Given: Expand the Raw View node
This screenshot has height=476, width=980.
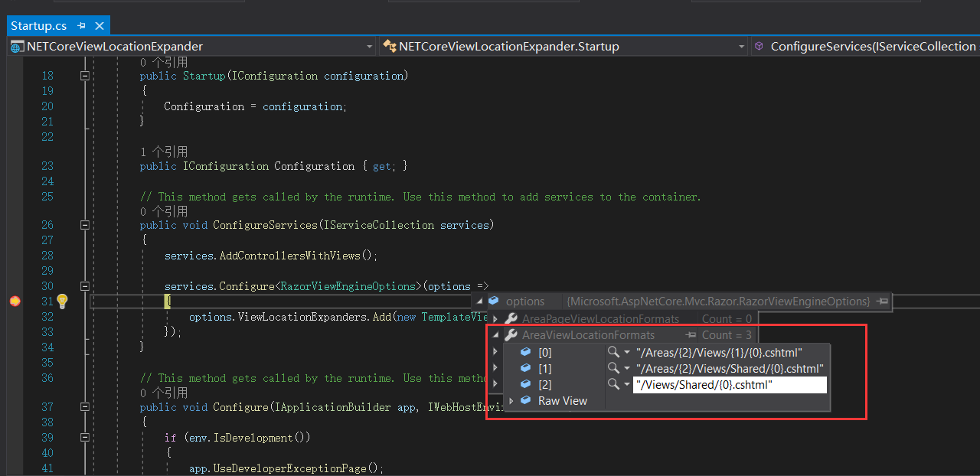Looking at the screenshot, I should [511, 400].
